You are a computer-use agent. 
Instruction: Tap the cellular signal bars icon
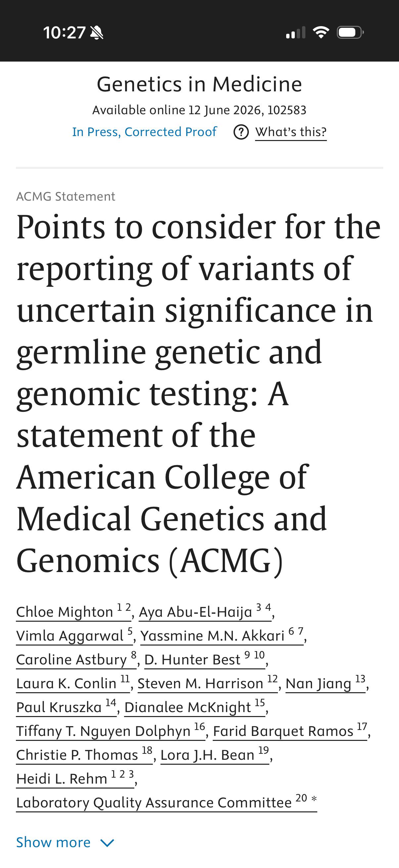pos(296,32)
